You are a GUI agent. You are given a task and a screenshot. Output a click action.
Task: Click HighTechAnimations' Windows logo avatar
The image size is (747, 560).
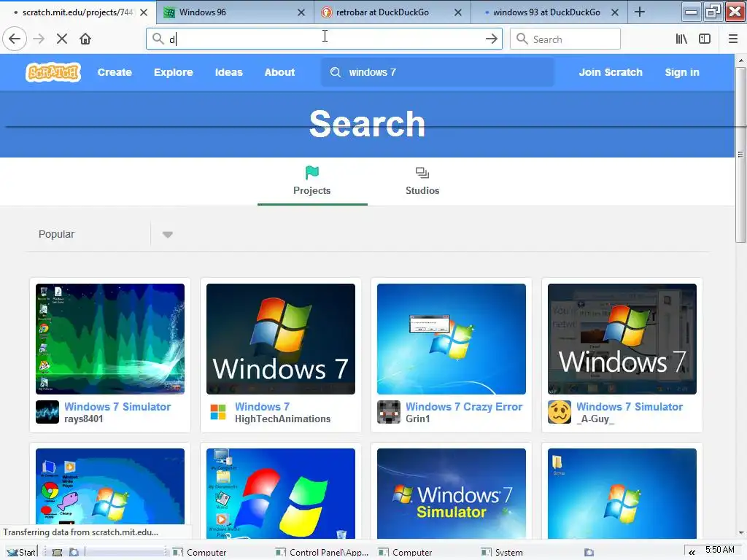coord(217,412)
